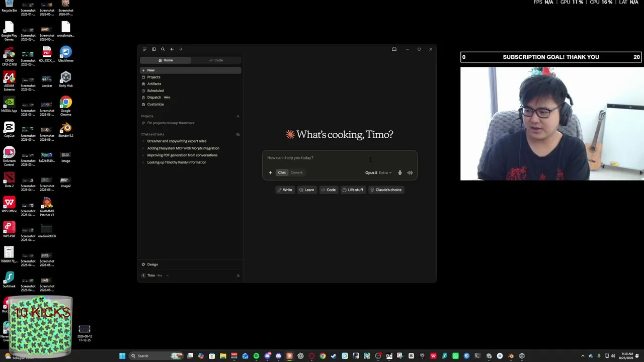Select the CPUID CPU-Z MSI desktop icon
Screen dimensions: 644x362
coord(9,56)
